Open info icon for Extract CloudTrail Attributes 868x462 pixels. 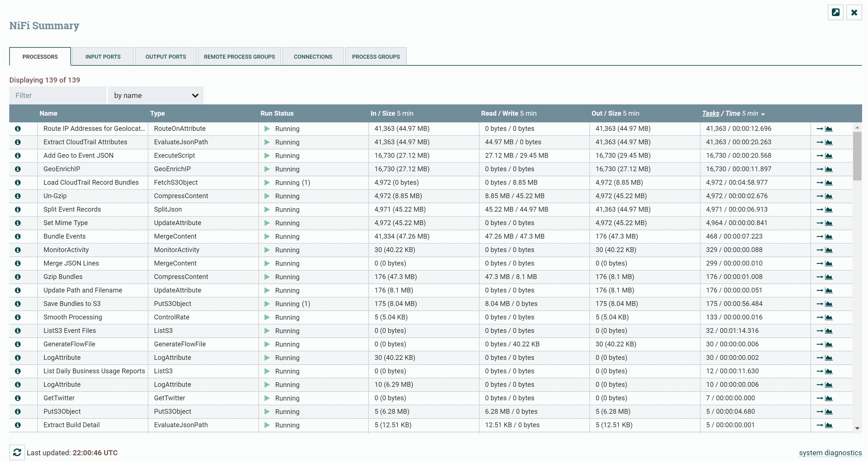[18, 142]
